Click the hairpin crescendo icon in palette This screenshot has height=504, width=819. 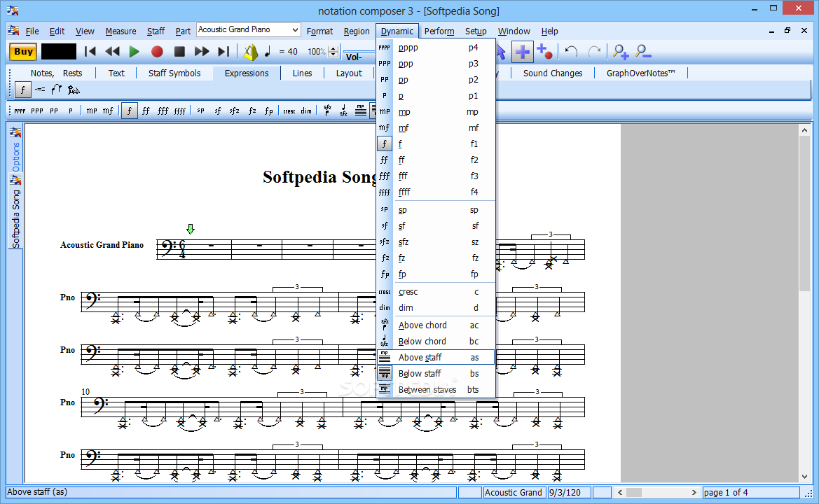tap(40, 90)
